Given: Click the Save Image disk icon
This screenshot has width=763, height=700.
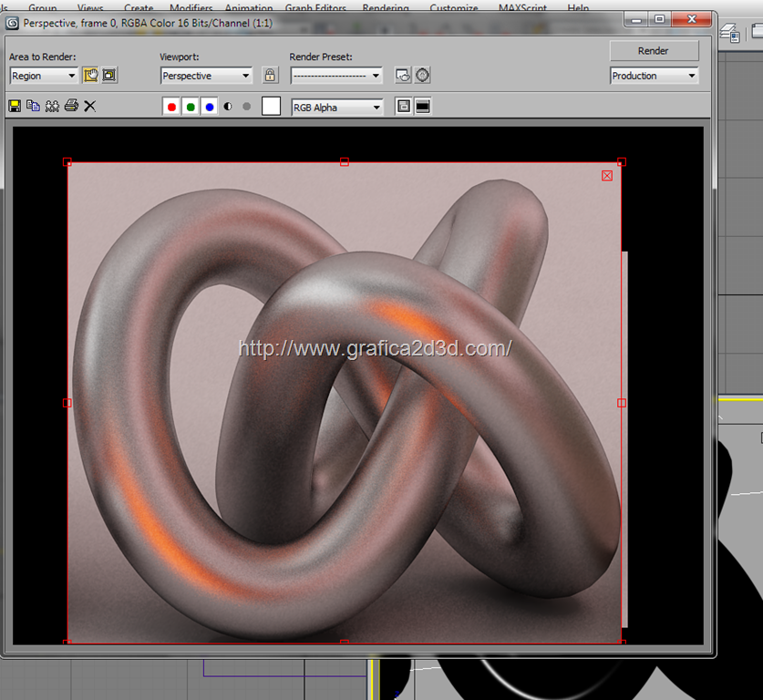Looking at the screenshot, I should pos(15,107).
